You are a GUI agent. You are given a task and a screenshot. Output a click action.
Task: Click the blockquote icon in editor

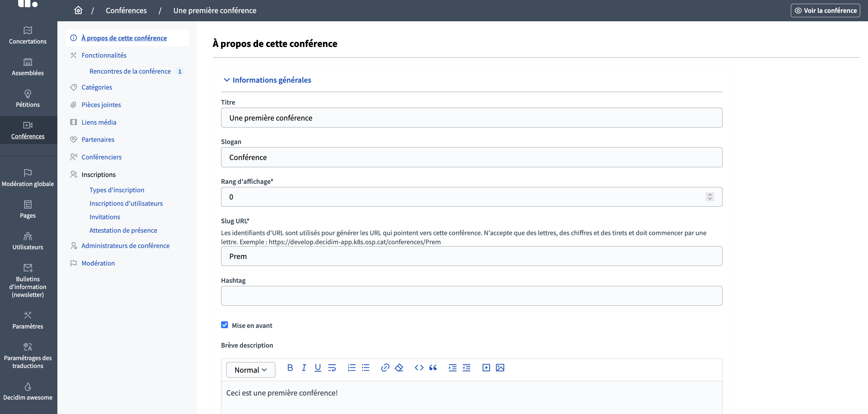[x=433, y=368]
